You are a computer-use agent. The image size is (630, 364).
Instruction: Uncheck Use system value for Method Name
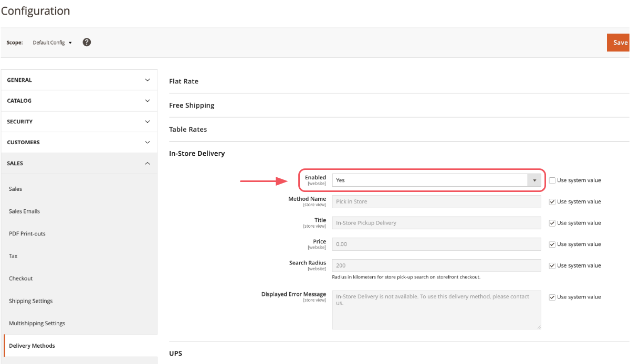click(x=552, y=201)
